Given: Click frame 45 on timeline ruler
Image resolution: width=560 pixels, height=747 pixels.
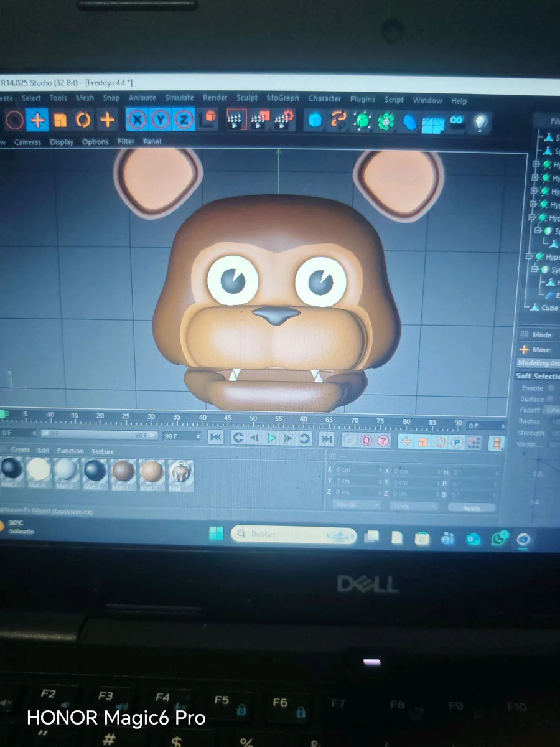Looking at the screenshot, I should [x=228, y=418].
